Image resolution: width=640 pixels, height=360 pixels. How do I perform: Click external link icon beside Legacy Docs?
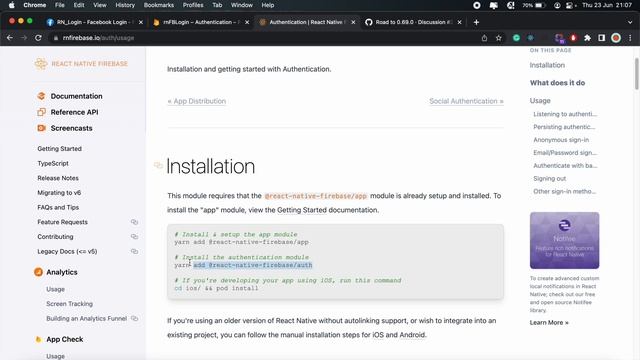click(x=134, y=251)
